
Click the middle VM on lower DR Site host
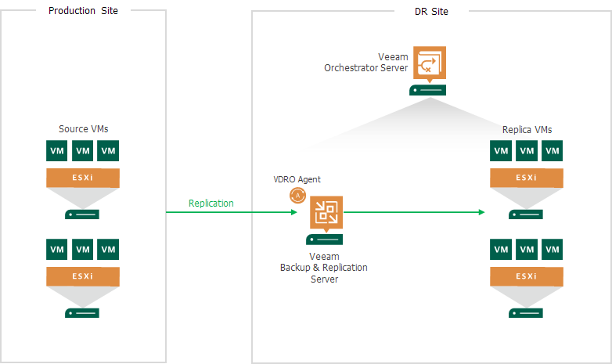527,250
